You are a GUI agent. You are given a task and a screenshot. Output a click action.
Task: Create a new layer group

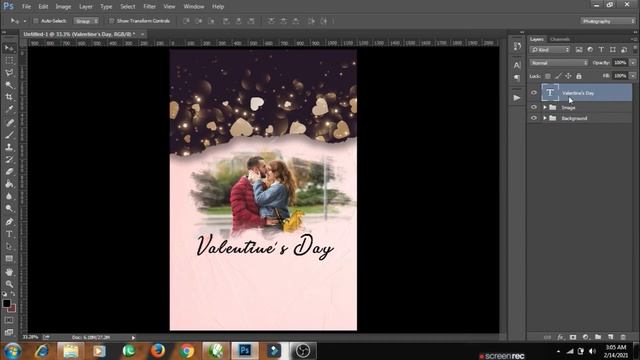click(598, 337)
